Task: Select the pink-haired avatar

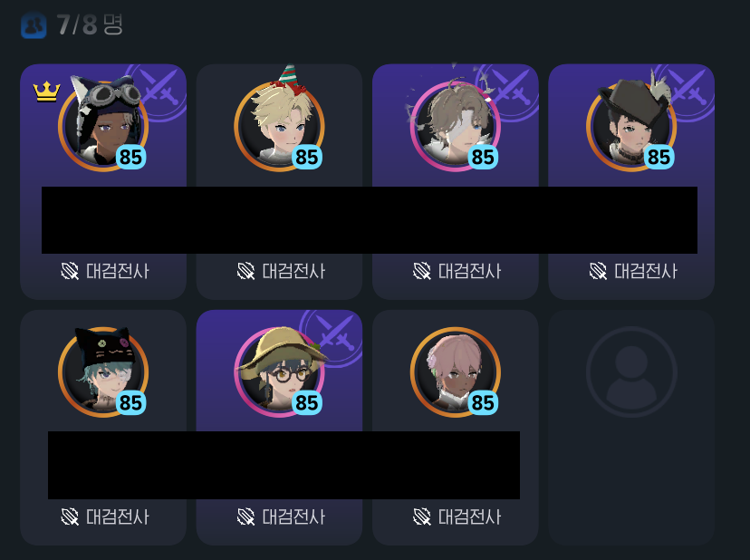Action: coord(456,372)
